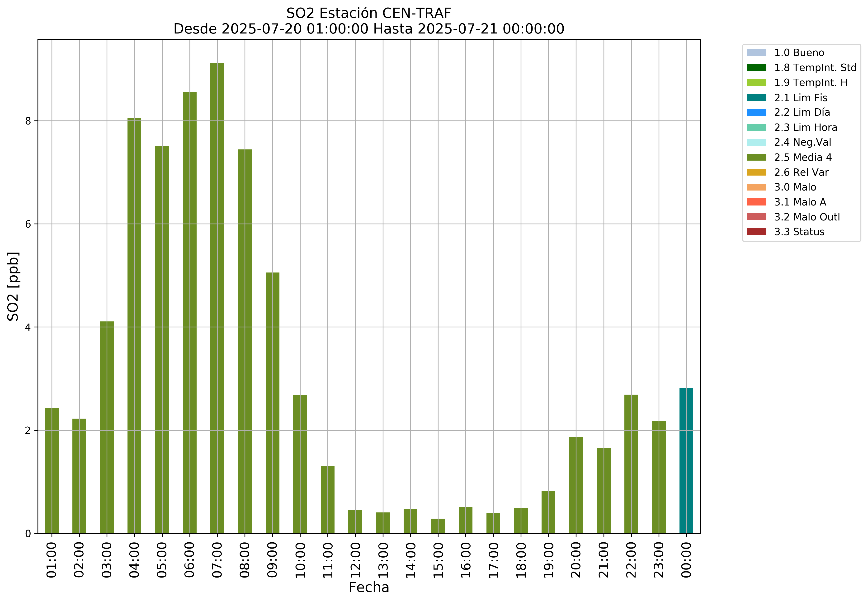
Task: Click the 3.3 Status dark red swatch
Action: (x=756, y=232)
